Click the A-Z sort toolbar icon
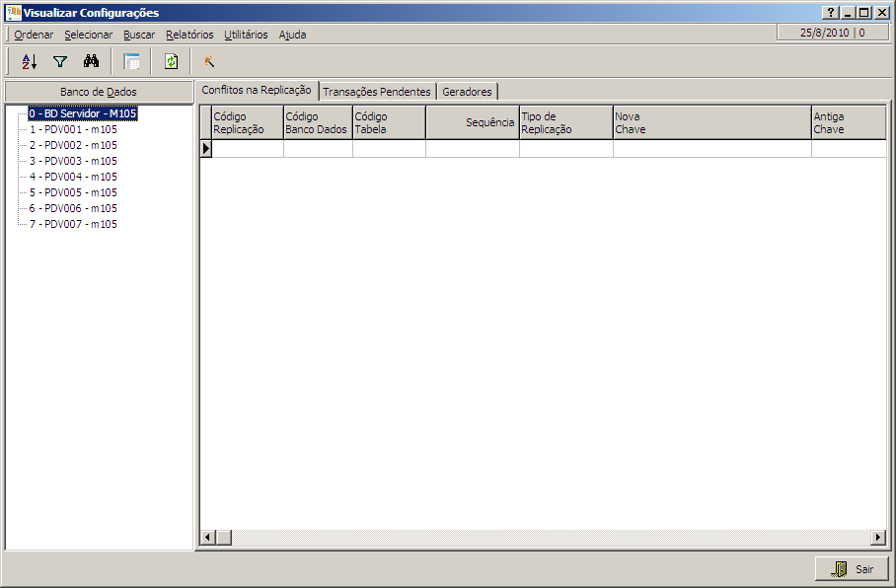Viewport: 896px width, 588px height. pyautogui.click(x=29, y=61)
